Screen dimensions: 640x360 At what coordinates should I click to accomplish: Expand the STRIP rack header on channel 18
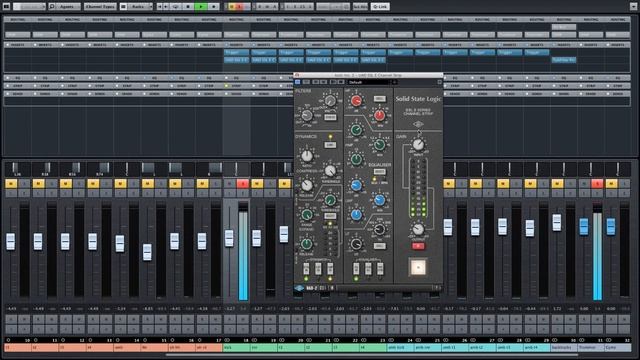(x=236, y=86)
